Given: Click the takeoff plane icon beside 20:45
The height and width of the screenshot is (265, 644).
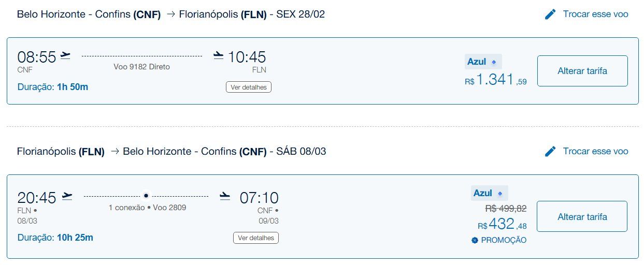Looking at the screenshot, I should 67,196.
